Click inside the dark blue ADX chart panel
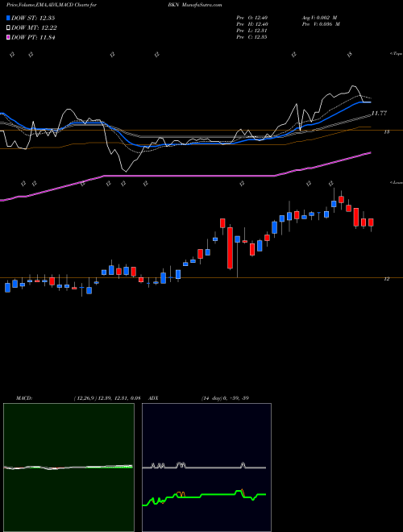Image resolution: width=403 pixels, height=532 pixels. click(206, 468)
